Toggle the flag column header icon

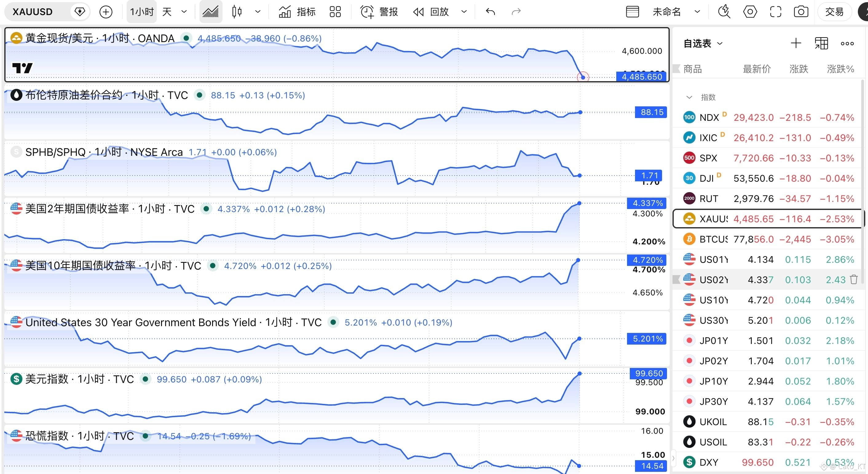pyautogui.click(x=677, y=69)
